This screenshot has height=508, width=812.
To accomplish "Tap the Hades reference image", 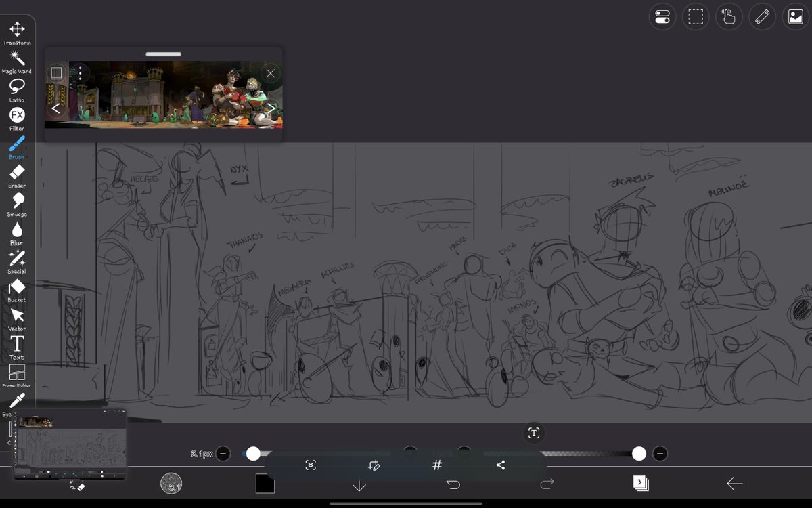I will pos(163,94).
